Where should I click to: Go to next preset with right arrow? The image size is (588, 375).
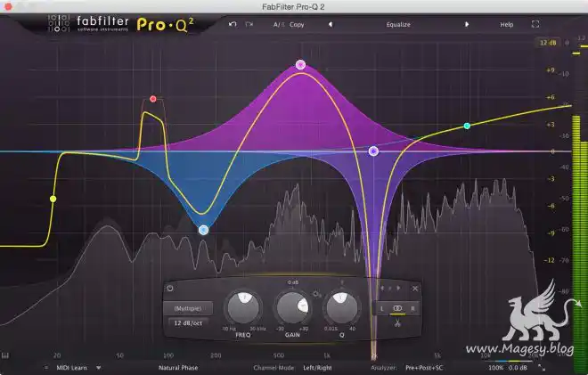tap(467, 24)
